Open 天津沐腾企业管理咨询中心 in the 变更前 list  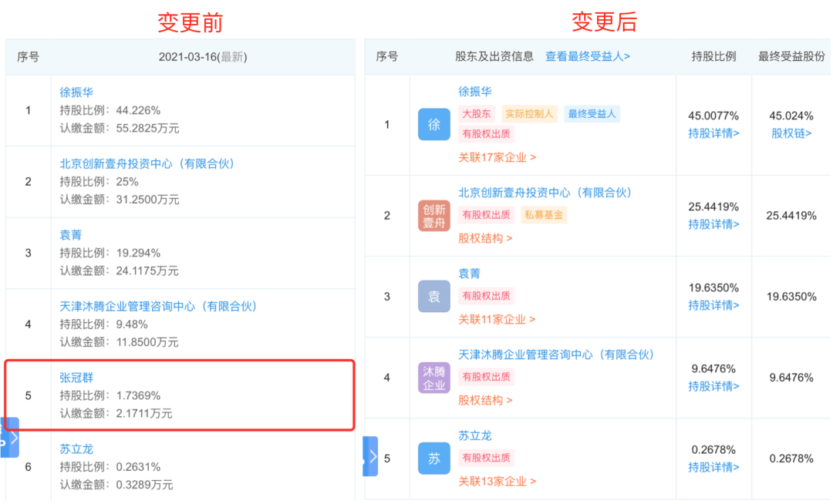pos(158,307)
